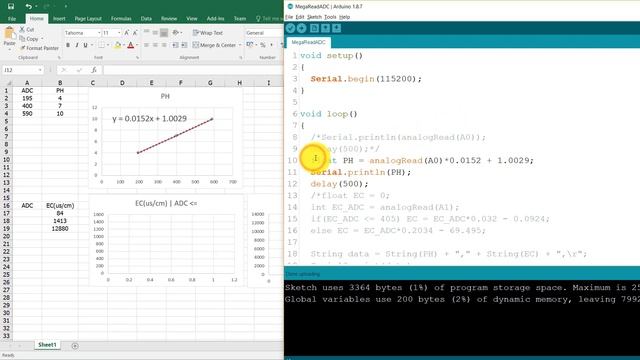Toggle Bold formatting
Viewport: 640px width, 360px height.
pyautogui.click(x=68, y=45)
